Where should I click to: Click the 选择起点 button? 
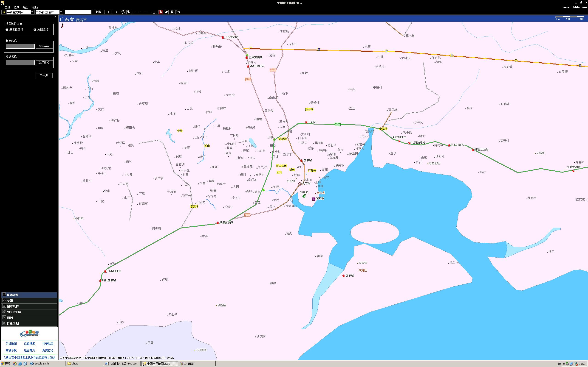coord(44,46)
